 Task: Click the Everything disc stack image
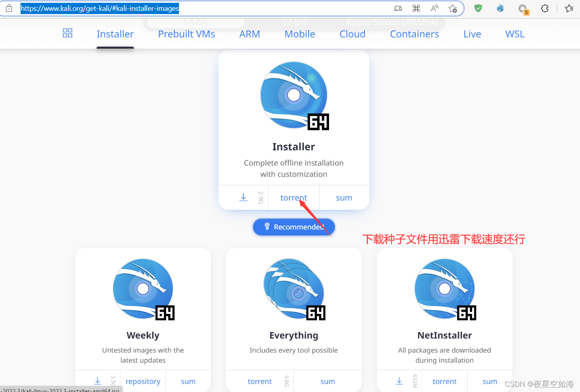tap(294, 289)
